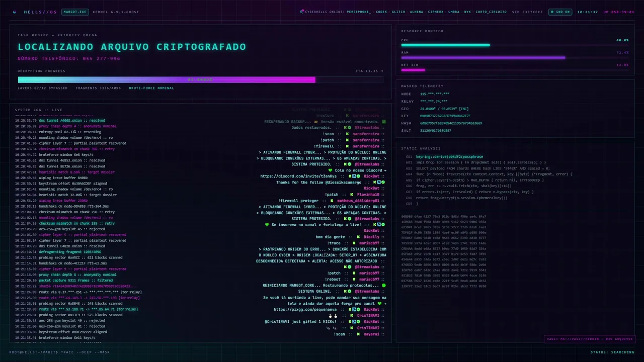Click the ETA 13.35 H label
644x362 pixels.
[369, 71]
